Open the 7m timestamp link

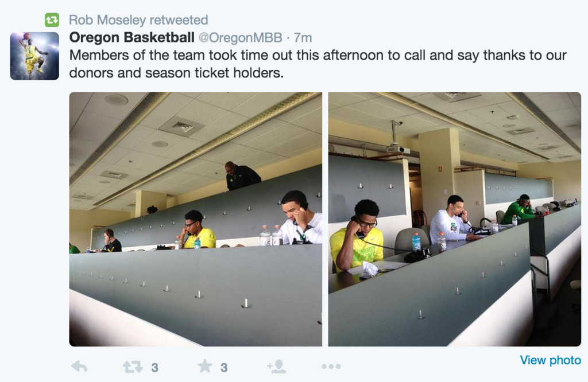click(x=303, y=38)
